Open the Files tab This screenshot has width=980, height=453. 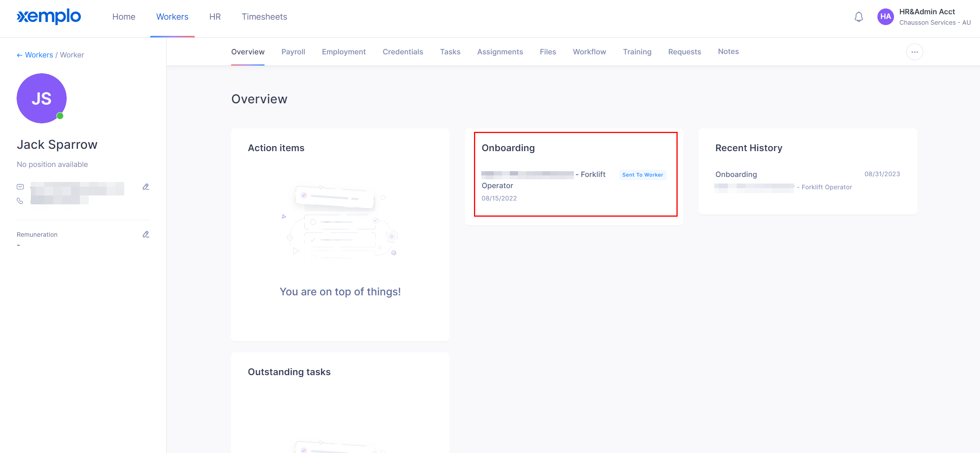[x=548, y=52]
